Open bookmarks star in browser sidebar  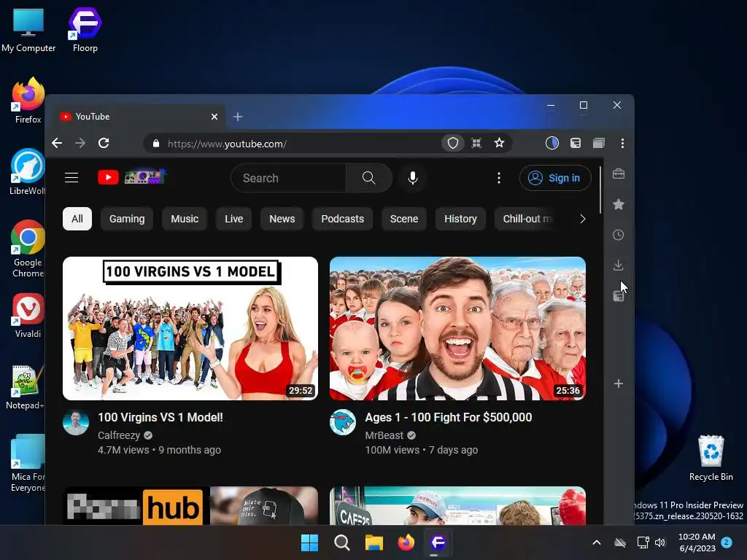(x=619, y=204)
